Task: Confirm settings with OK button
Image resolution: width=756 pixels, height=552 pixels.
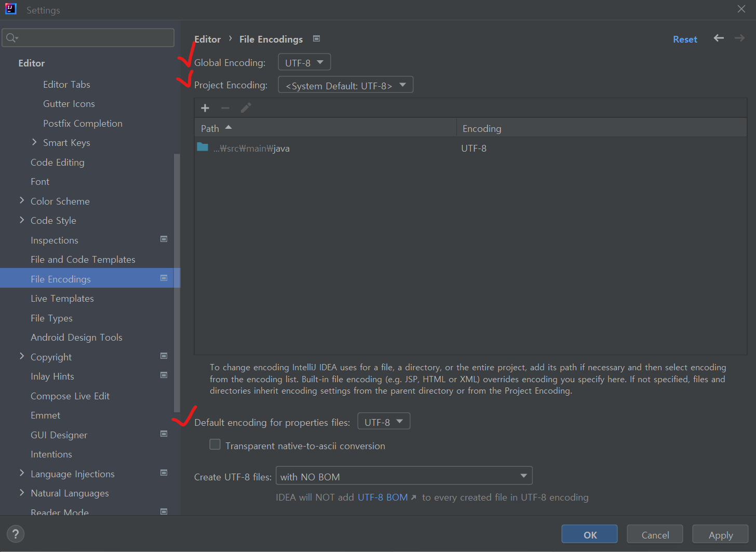Action: tap(590, 534)
